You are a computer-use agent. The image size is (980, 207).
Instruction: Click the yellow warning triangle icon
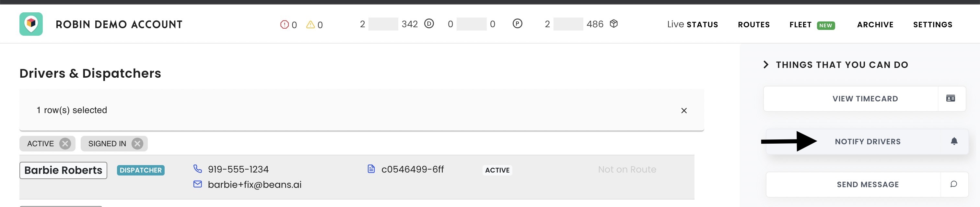(x=310, y=25)
